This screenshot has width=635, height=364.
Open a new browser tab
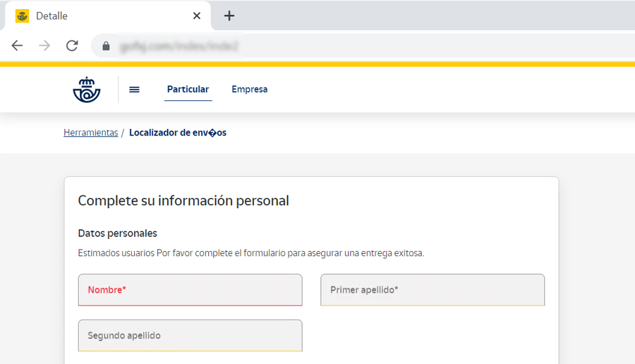pyautogui.click(x=229, y=16)
